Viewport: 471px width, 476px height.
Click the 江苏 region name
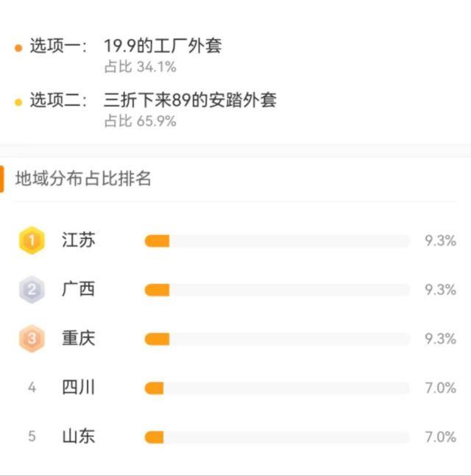(79, 240)
